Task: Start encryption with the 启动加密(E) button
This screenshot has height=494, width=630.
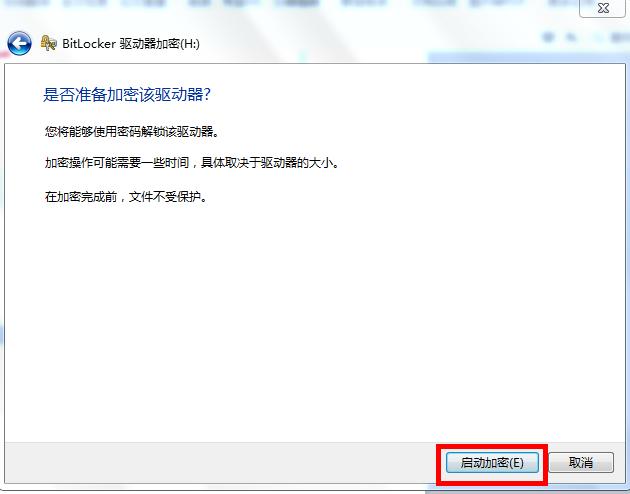Action: pyautogui.click(x=492, y=463)
